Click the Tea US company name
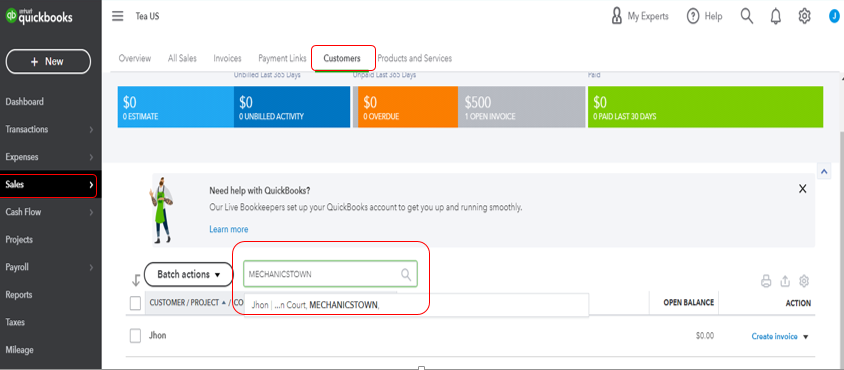This screenshot has height=370, width=844. (147, 16)
